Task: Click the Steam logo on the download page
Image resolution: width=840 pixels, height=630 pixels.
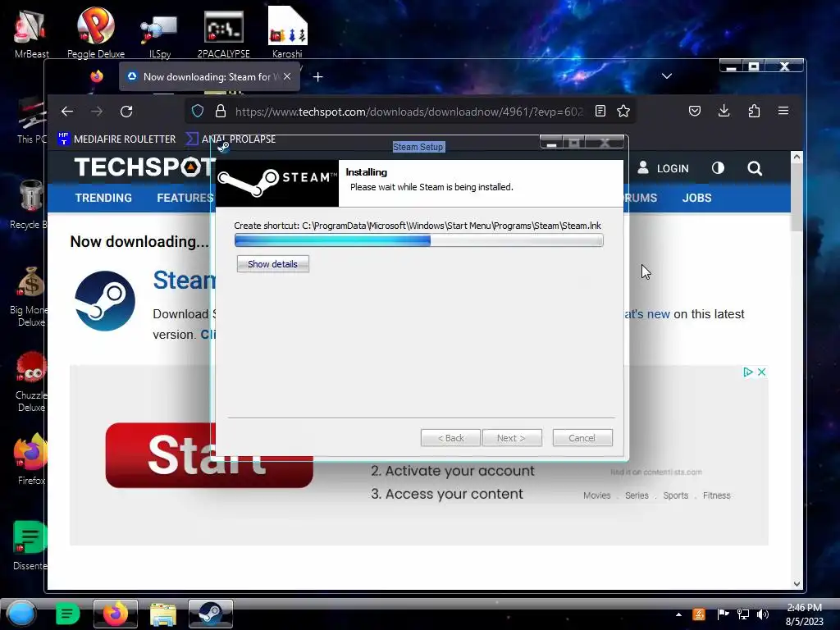Action: tap(105, 300)
